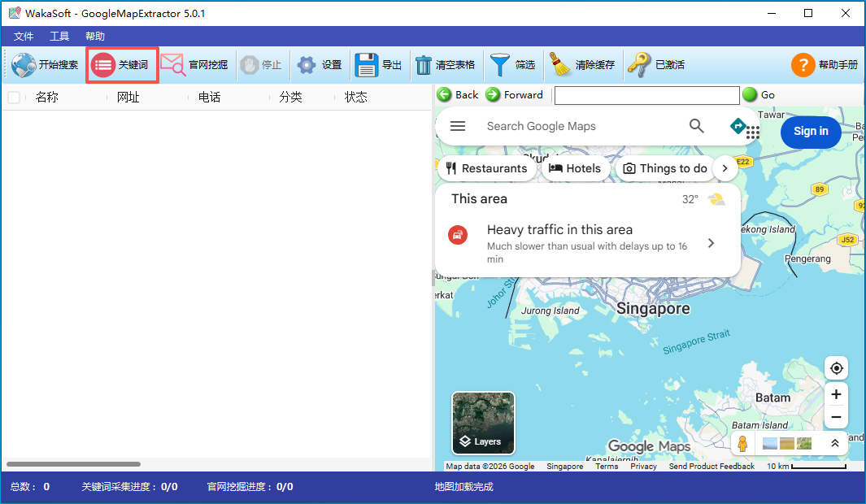The height and width of the screenshot is (504, 866).
Task: Click the Singapore footer link
Action: click(564, 467)
